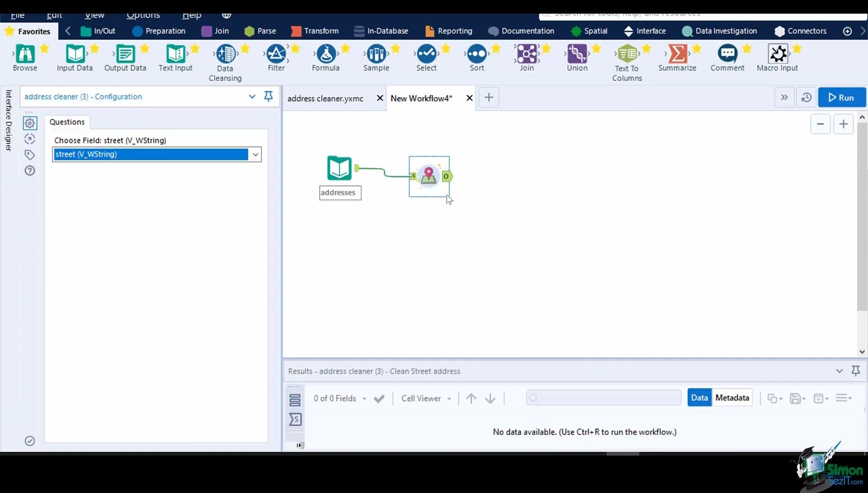
Task: Open the navigation connections icon in side panel
Action: point(30,139)
